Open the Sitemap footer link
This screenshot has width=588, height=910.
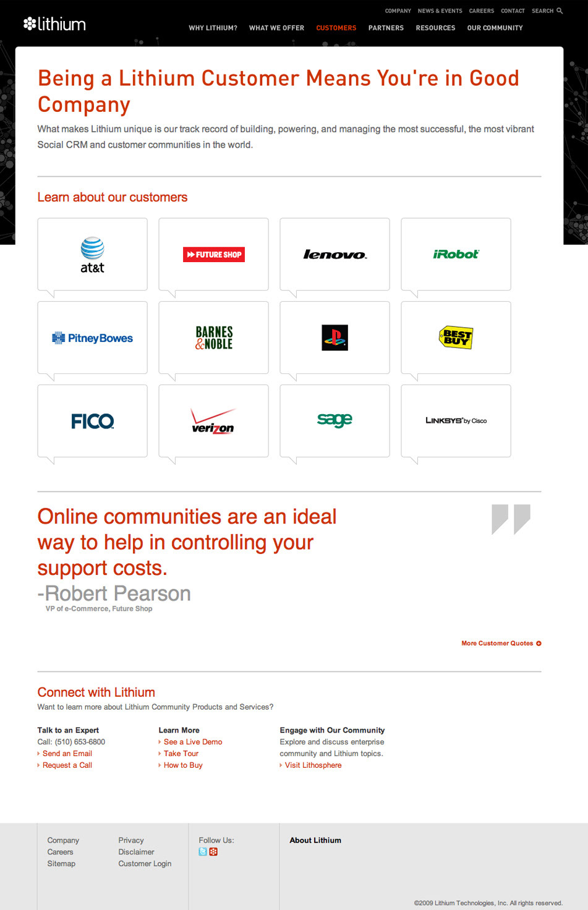61,864
